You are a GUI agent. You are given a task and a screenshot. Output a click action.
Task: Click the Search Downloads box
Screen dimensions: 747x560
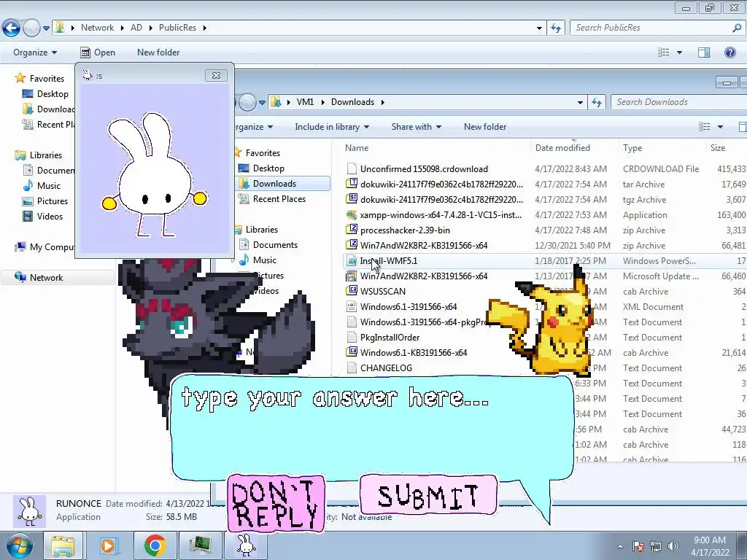tap(679, 102)
